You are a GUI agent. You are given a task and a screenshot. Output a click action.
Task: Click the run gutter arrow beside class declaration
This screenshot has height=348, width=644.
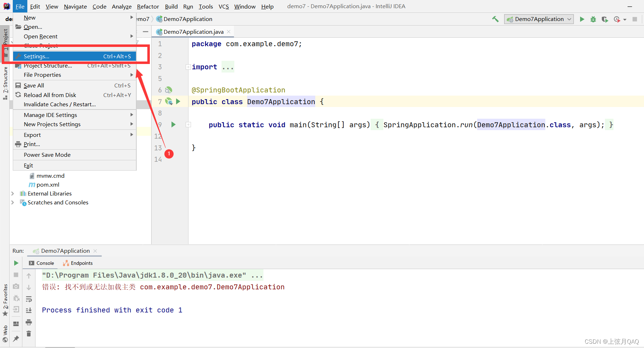tap(178, 102)
